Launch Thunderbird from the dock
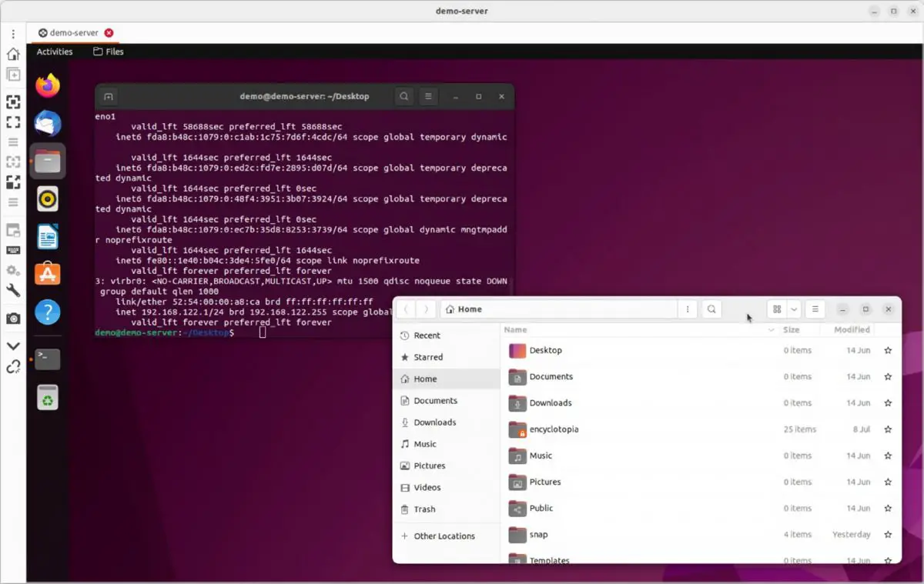Image resolution: width=924 pixels, height=584 pixels. [x=47, y=123]
